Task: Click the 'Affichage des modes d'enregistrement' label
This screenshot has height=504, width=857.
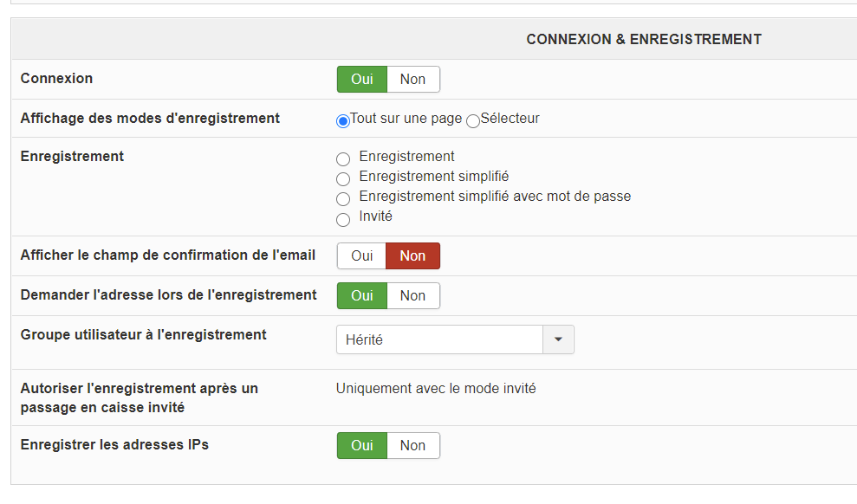Action: click(150, 119)
